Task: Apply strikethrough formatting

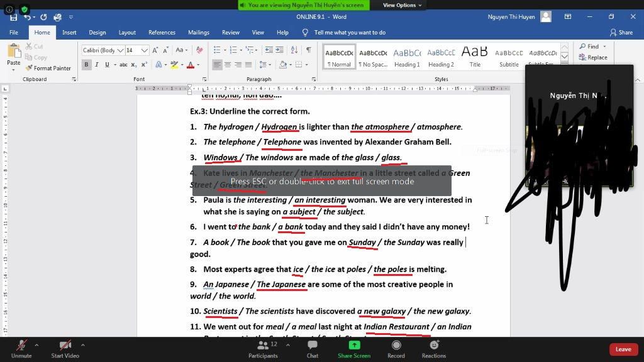Action: coord(123,65)
